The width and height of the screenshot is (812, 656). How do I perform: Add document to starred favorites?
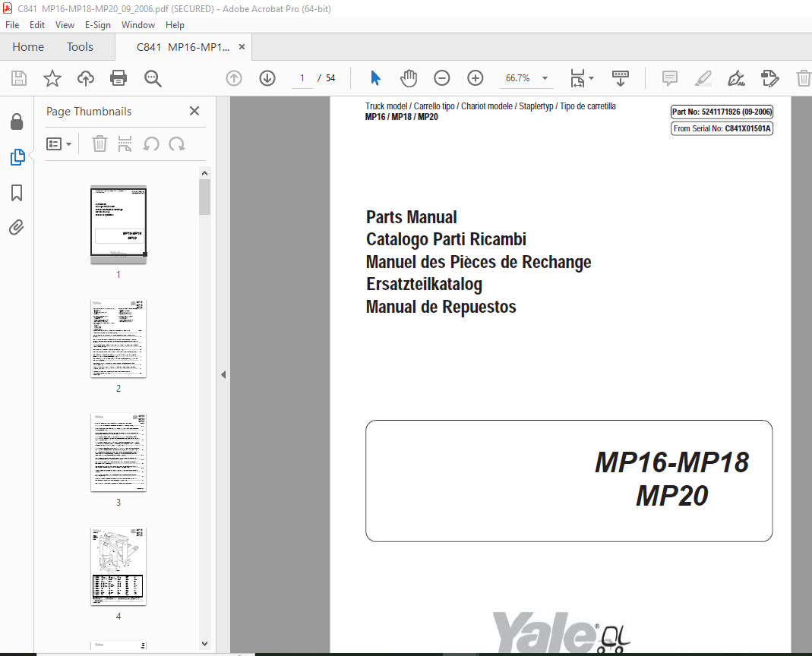coord(52,78)
